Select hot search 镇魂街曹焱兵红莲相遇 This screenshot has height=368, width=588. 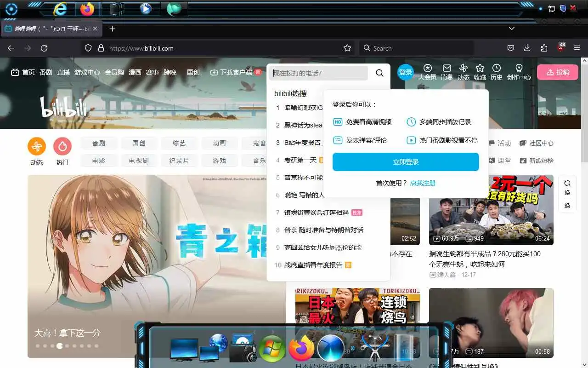pyautogui.click(x=317, y=213)
